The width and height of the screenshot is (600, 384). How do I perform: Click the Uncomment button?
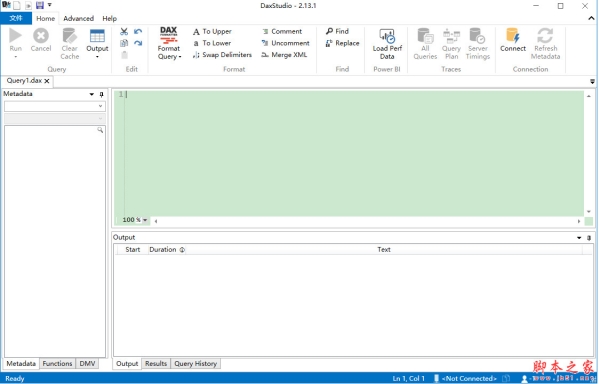(285, 43)
